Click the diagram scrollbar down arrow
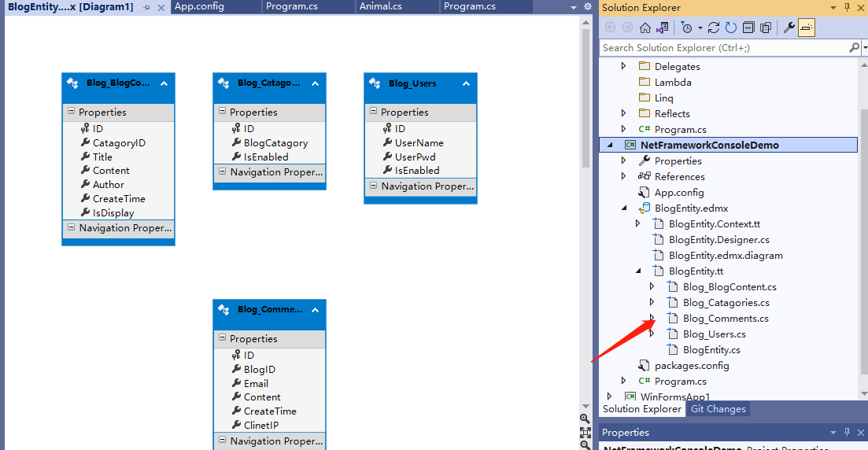Screen dimensions: 868x450 585,406
